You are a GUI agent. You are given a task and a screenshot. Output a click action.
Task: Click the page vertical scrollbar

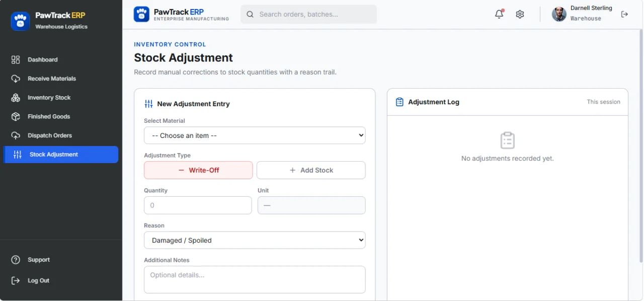pyautogui.click(x=640, y=146)
